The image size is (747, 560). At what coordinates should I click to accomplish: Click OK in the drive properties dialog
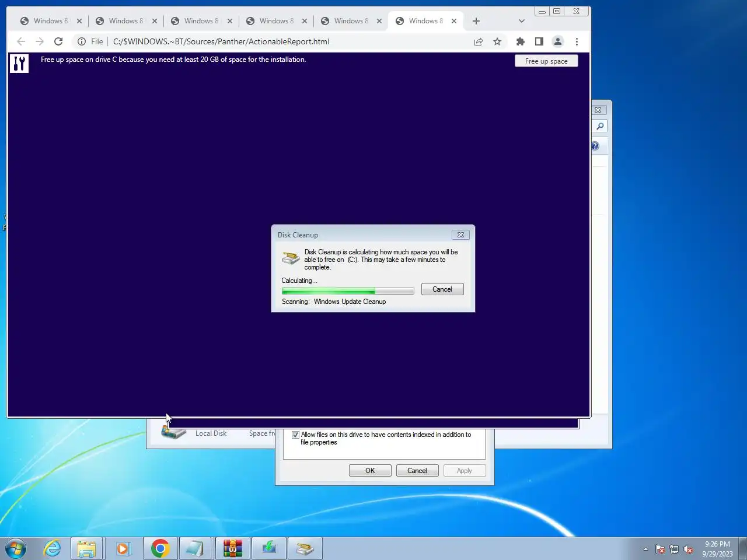click(x=370, y=471)
